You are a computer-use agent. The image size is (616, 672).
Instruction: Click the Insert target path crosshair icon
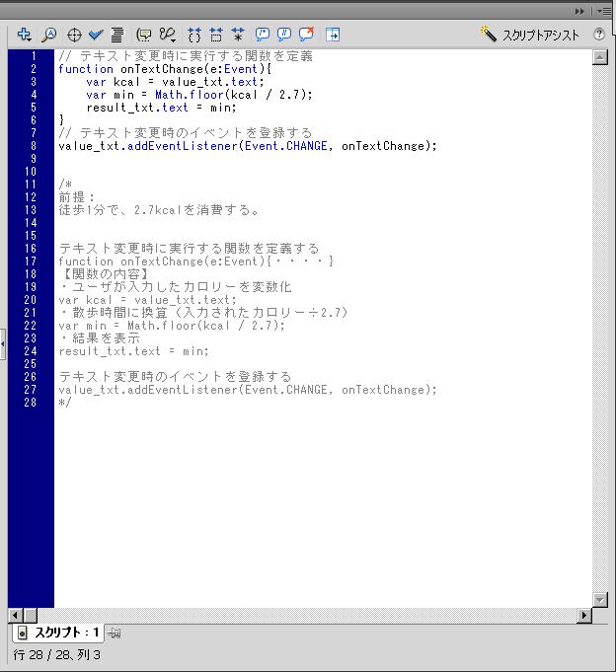[74, 35]
